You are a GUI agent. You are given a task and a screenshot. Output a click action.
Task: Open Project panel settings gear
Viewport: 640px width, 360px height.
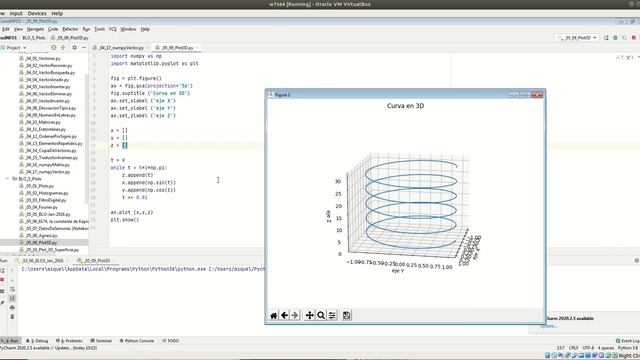click(x=74, y=48)
